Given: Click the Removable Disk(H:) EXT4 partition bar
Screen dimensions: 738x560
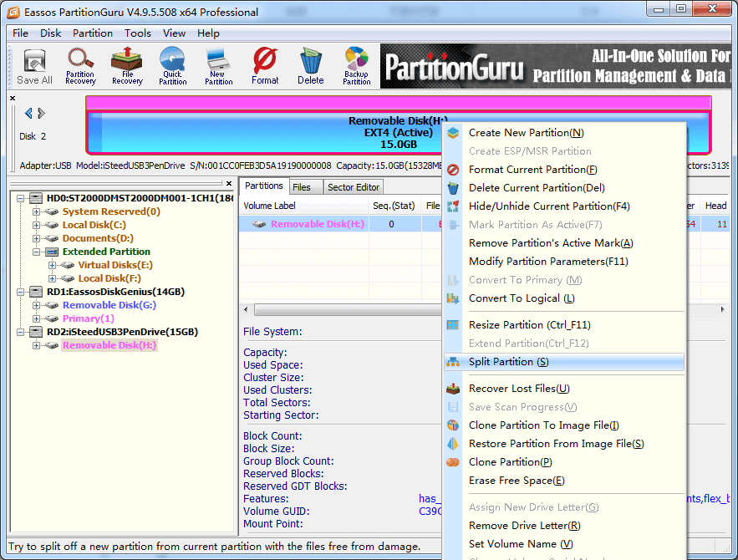Looking at the screenshot, I should [x=398, y=133].
